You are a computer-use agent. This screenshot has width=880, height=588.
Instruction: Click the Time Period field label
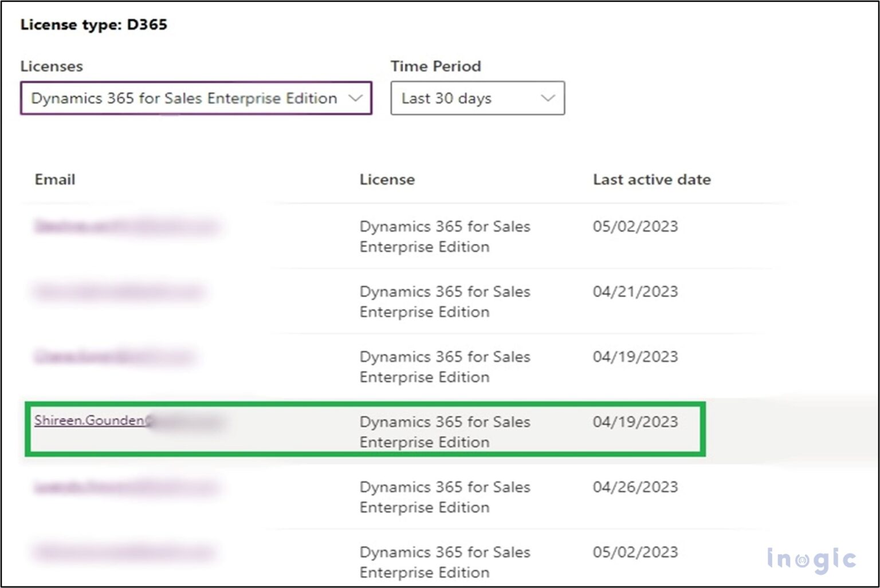click(435, 66)
